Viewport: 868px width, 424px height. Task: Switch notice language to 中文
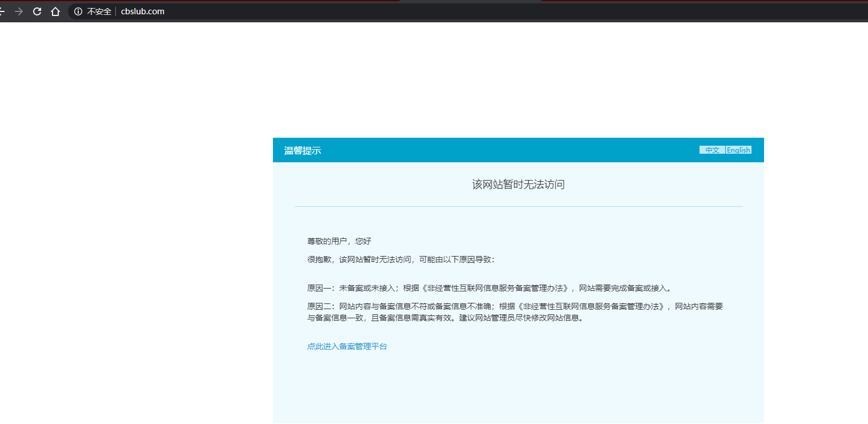pyautogui.click(x=712, y=150)
